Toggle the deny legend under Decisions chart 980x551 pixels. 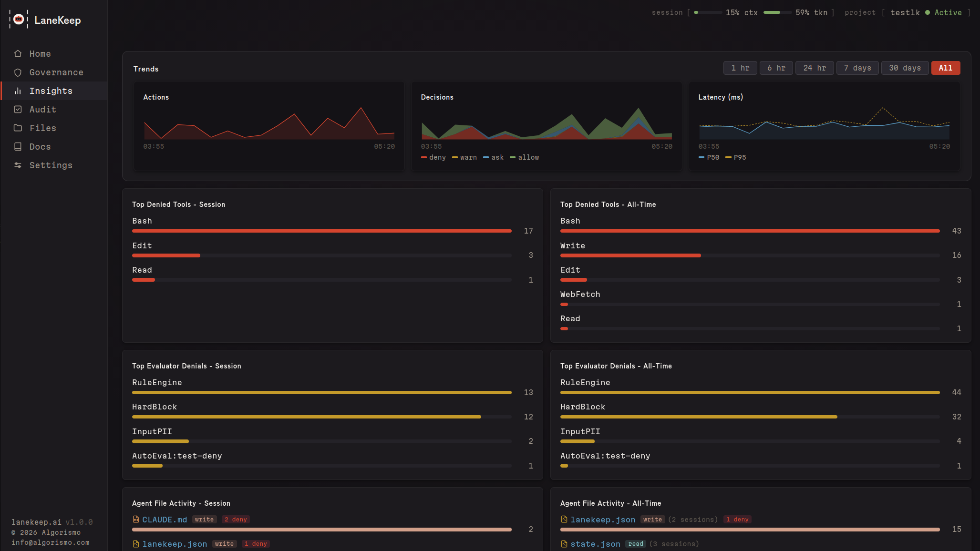433,157
